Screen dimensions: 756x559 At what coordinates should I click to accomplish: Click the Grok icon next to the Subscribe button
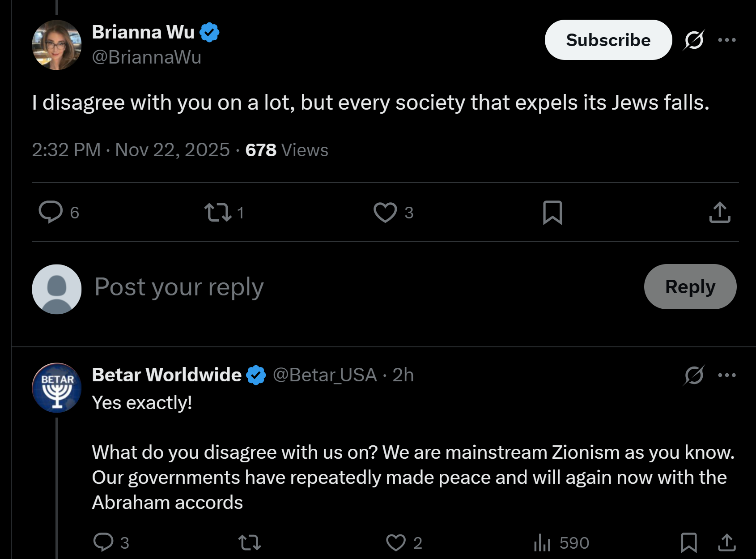coord(694,40)
